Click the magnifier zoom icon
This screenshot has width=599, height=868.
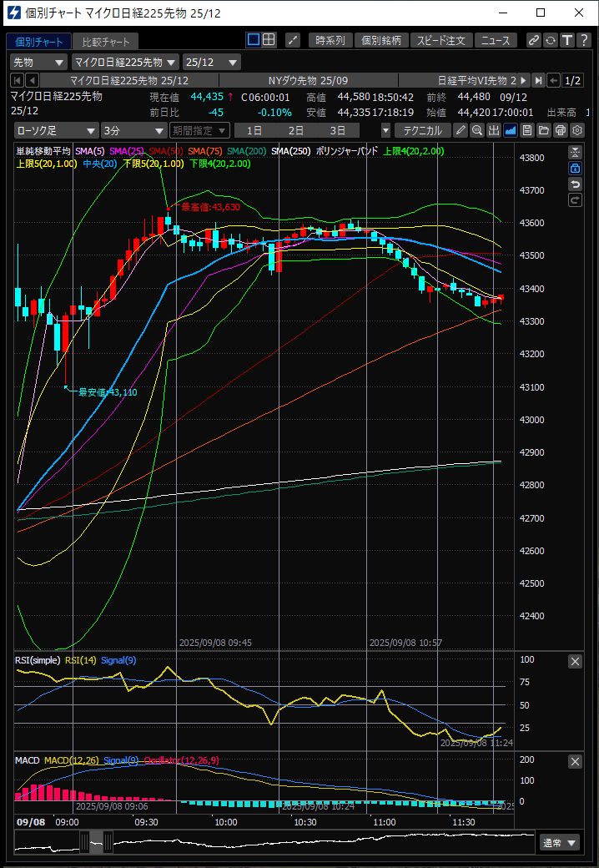coord(476,131)
